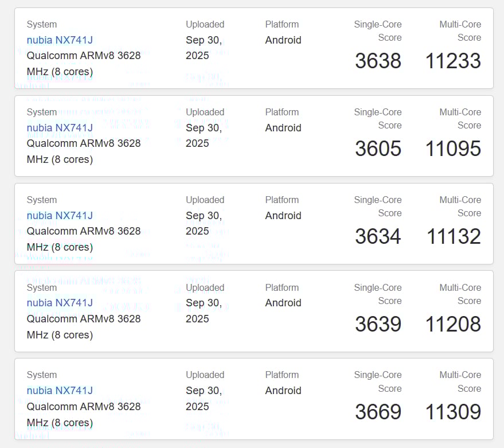Image resolution: width=504 pixels, height=448 pixels.
Task: Click the upload date in the 11095 result
Action: click(204, 135)
